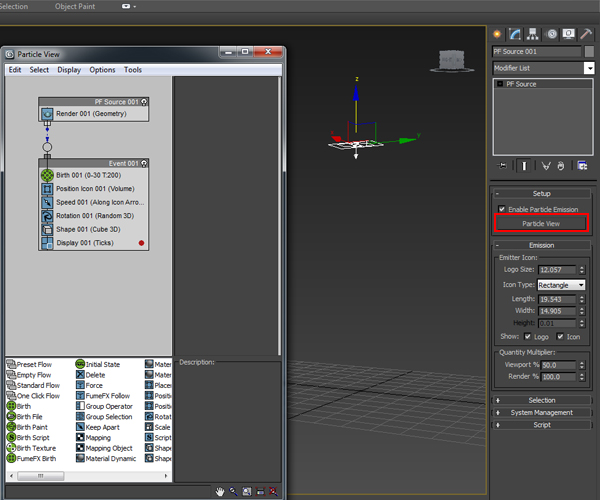The height and width of the screenshot is (500, 600).
Task: Click Display 001 red color dot
Action: (141, 243)
